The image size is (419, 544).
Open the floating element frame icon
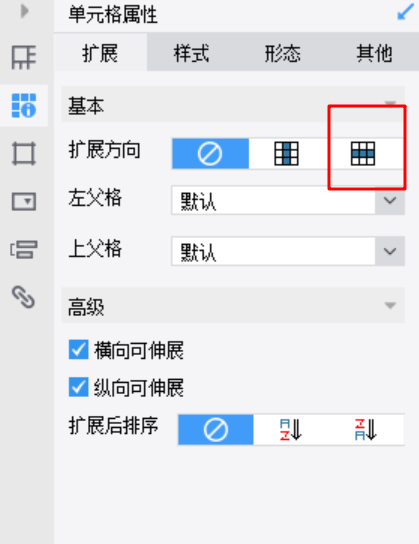click(x=24, y=153)
